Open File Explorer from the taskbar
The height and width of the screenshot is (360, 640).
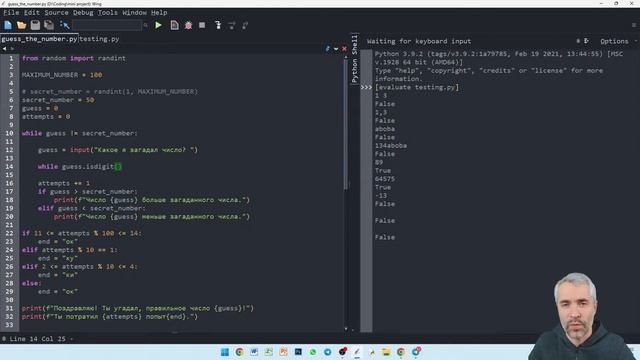(386, 352)
